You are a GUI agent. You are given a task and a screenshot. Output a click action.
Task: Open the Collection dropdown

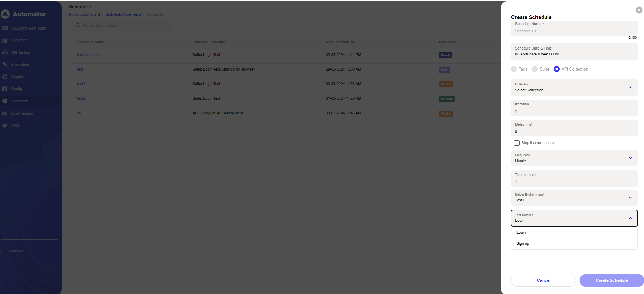pos(574,87)
